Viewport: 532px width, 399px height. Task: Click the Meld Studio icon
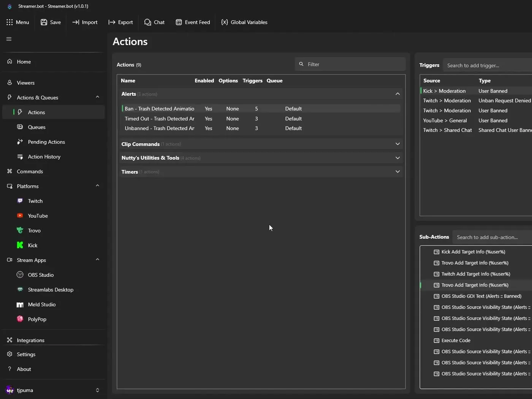20,304
